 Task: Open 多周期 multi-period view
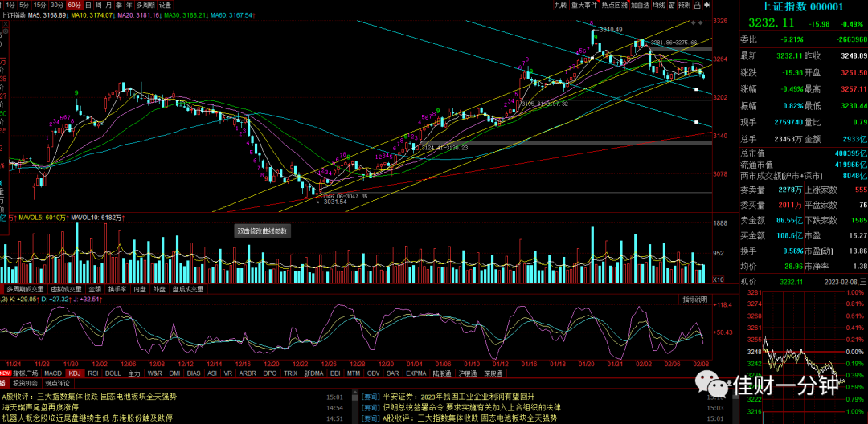tap(146, 5)
